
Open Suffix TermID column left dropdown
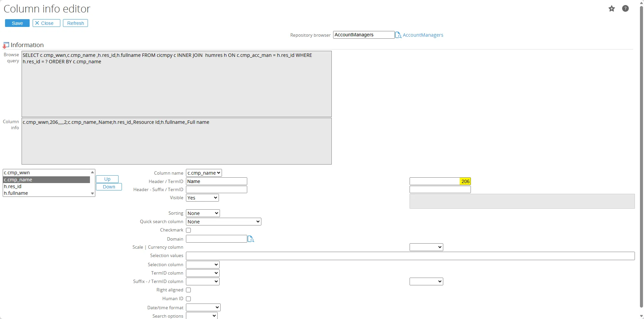point(203,282)
